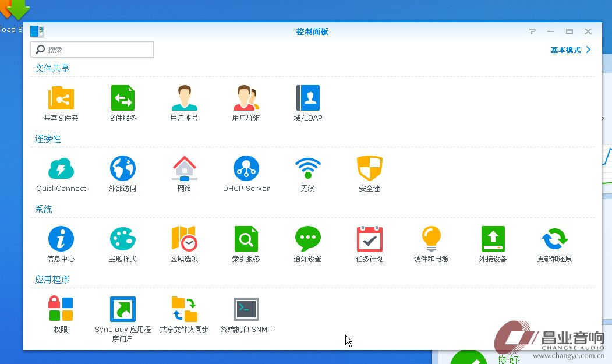Open QuickConnect settings
The width and height of the screenshot is (612, 364).
tap(61, 169)
